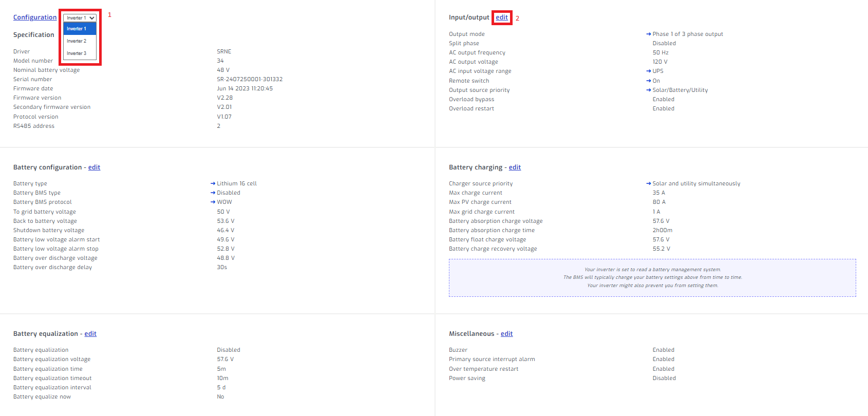Click the arrow icon next to WOW
868x416 pixels.
(x=213, y=202)
